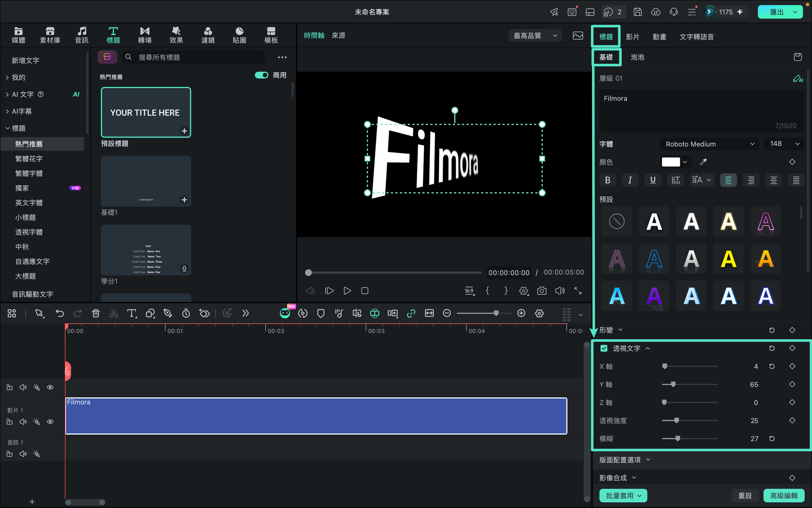Reset the 模糊 blur value
This screenshot has height=508, width=812.
click(772, 439)
